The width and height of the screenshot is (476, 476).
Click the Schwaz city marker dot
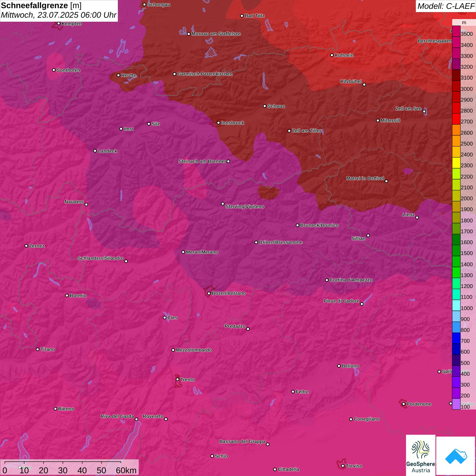click(x=265, y=106)
